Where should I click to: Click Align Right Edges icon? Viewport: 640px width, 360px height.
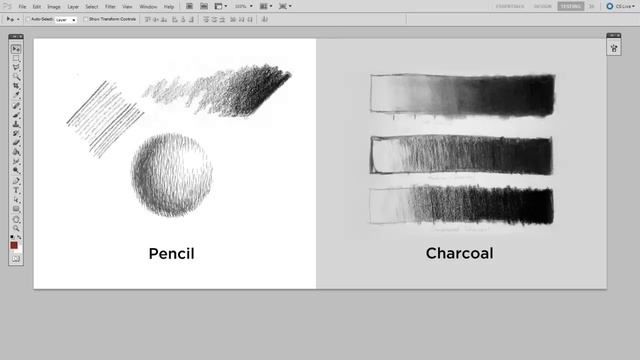[191, 19]
